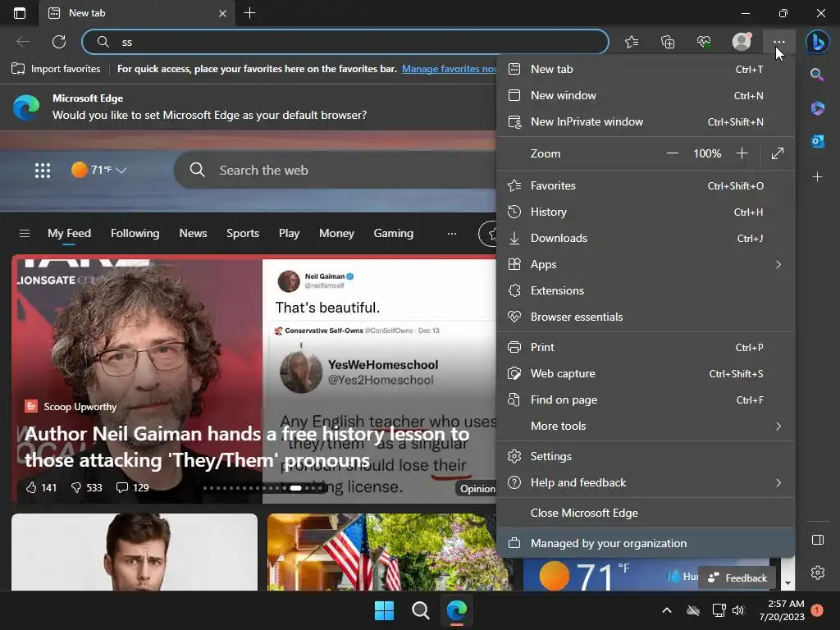This screenshot has height=630, width=840.
Task: Open comments on Neil Gaiman article
Action: click(132, 487)
